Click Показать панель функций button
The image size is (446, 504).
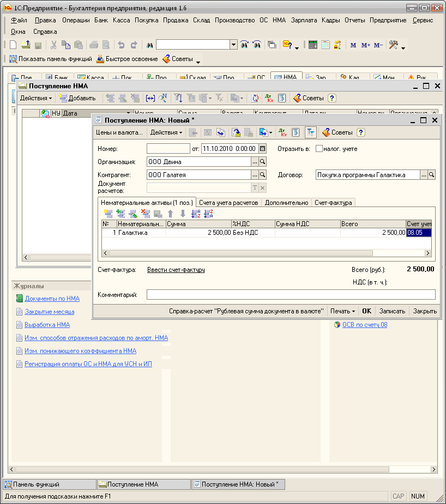pyautogui.click(x=51, y=59)
